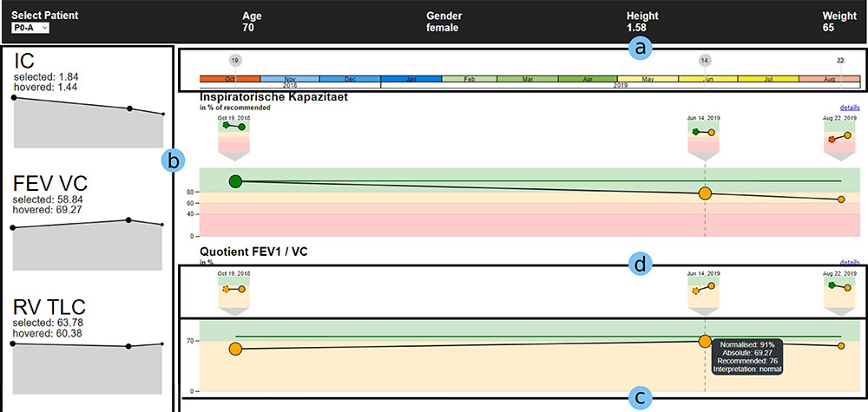Image resolution: width=868 pixels, height=412 pixels.
Task: Select hovered orange Jun point in FEV1 / VC chart
Action: (x=705, y=341)
